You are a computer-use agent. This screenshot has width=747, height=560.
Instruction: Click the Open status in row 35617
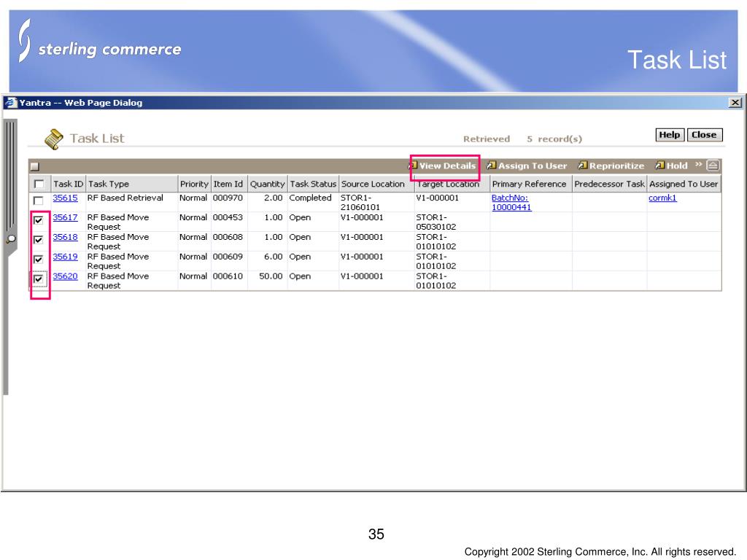pos(300,217)
